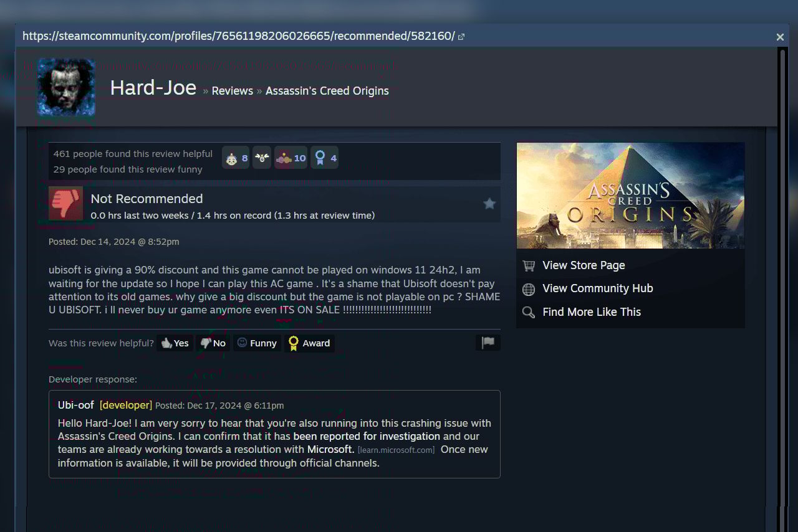Open View Store Page link

(x=584, y=265)
